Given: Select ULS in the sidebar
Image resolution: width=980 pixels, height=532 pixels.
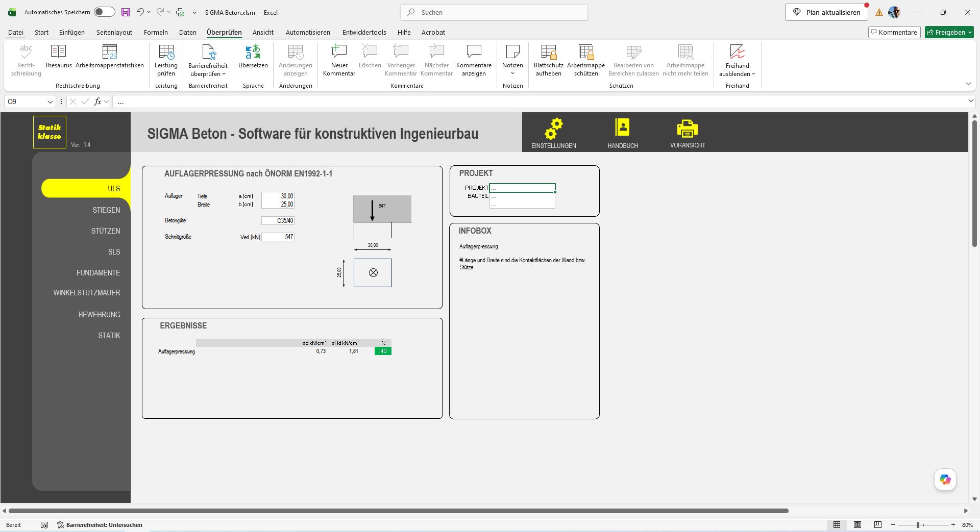Looking at the screenshot, I should (86, 189).
